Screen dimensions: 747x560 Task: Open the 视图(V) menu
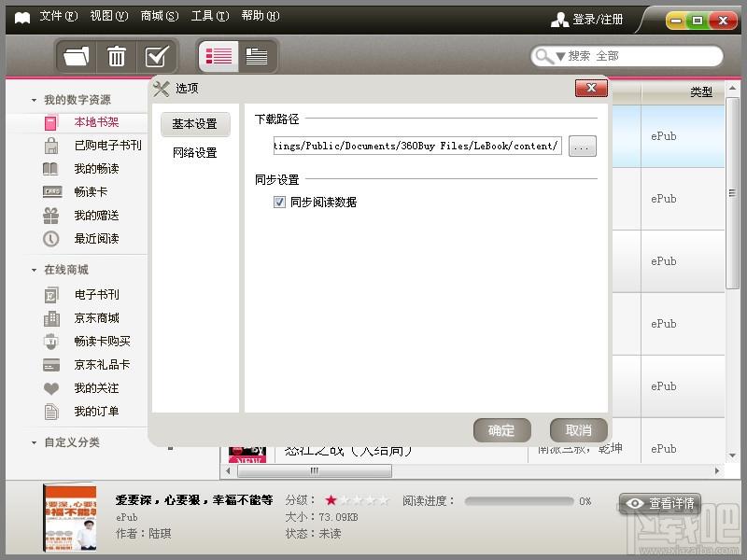pyautogui.click(x=109, y=16)
